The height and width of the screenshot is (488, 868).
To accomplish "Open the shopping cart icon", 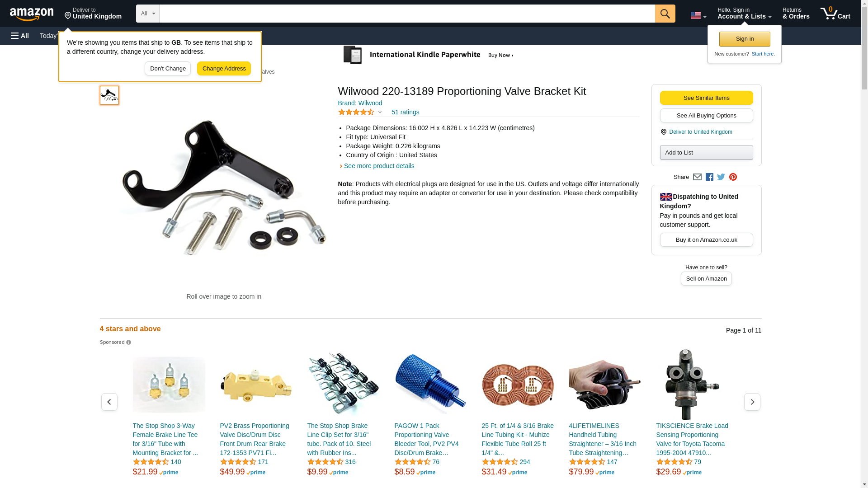I will click(835, 14).
